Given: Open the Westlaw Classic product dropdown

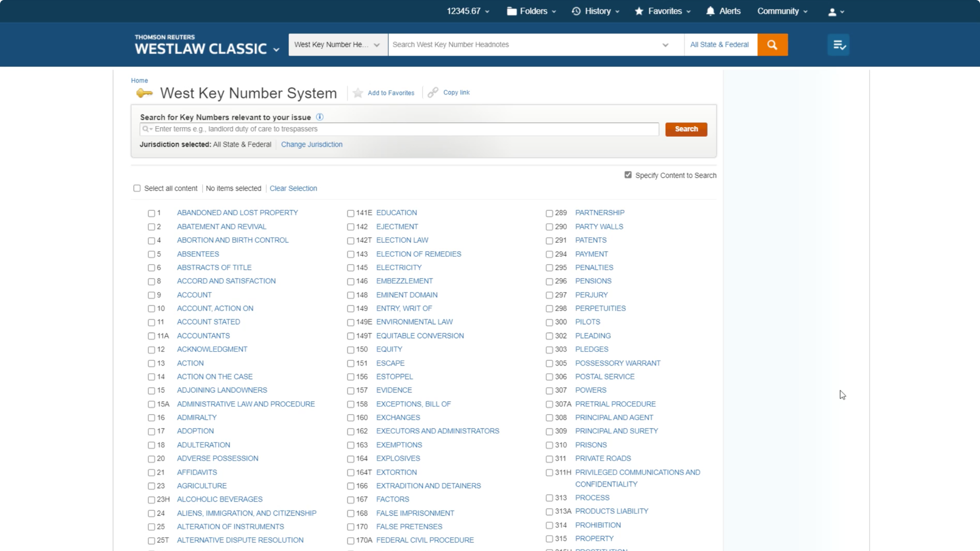Looking at the screenshot, I should coord(276,49).
